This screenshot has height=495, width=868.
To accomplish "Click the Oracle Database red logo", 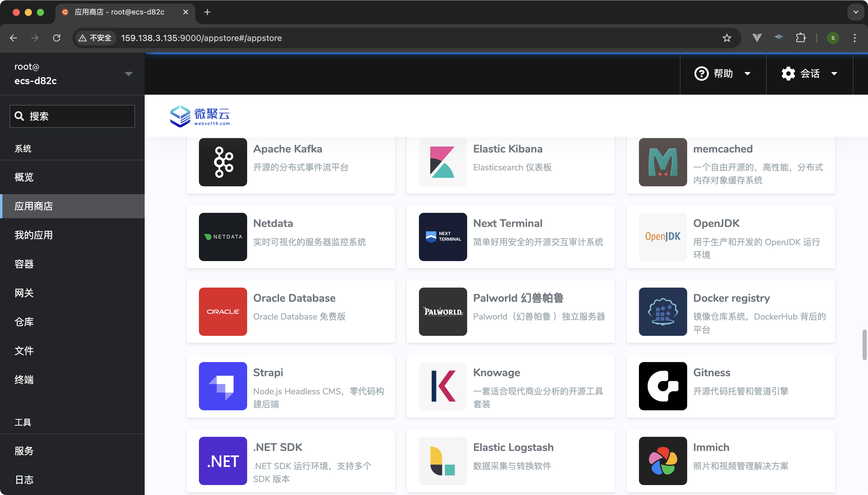I will coord(223,311).
